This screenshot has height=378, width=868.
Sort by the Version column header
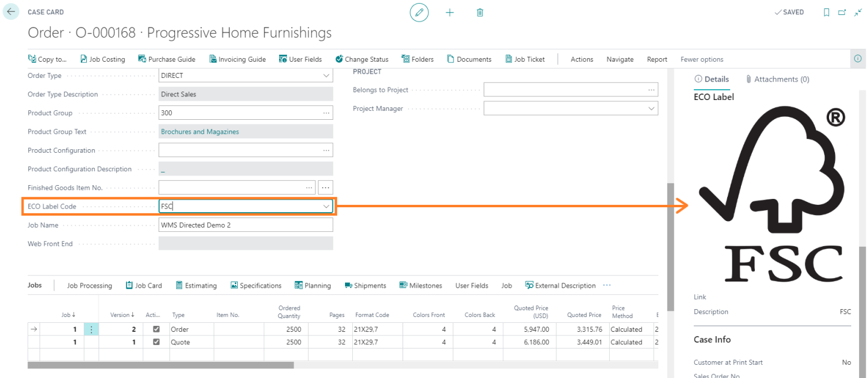coord(122,315)
